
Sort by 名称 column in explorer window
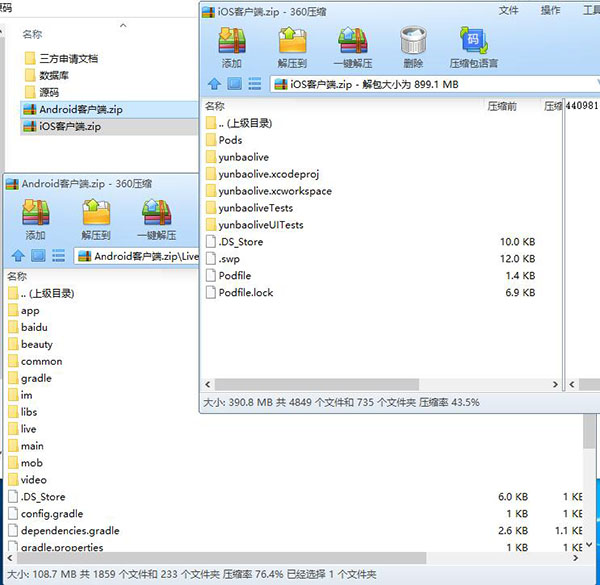pos(32,34)
